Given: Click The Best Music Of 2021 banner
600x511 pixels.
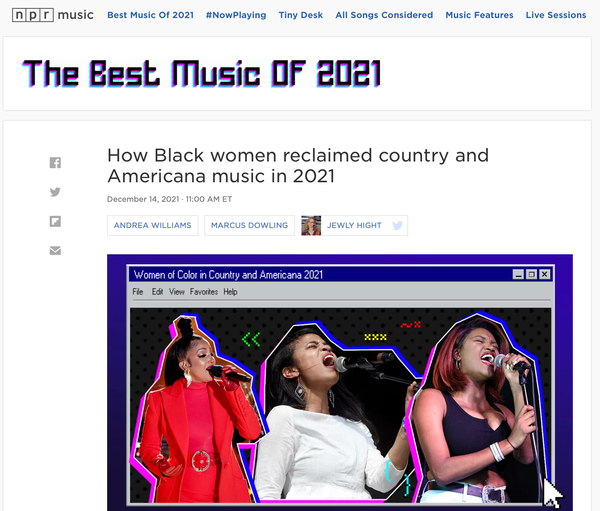Looking at the screenshot, I should [202, 73].
